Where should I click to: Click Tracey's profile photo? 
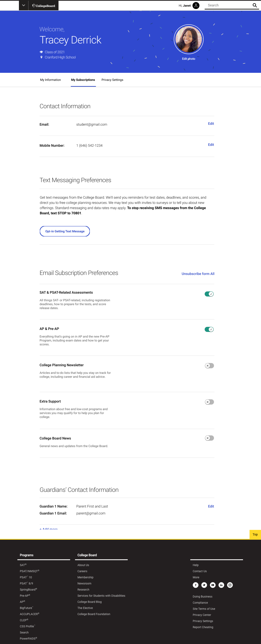click(x=188, y=39)
